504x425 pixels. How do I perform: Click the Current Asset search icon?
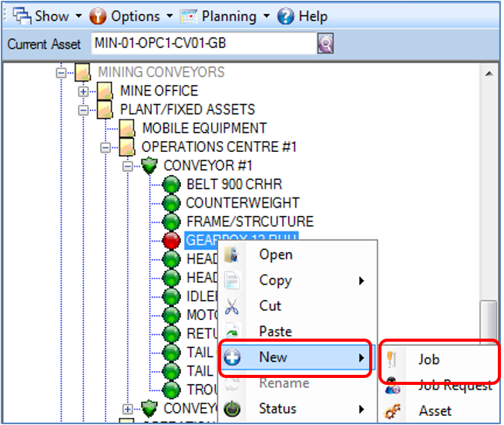pyautogui.click(x=325, y=43)
